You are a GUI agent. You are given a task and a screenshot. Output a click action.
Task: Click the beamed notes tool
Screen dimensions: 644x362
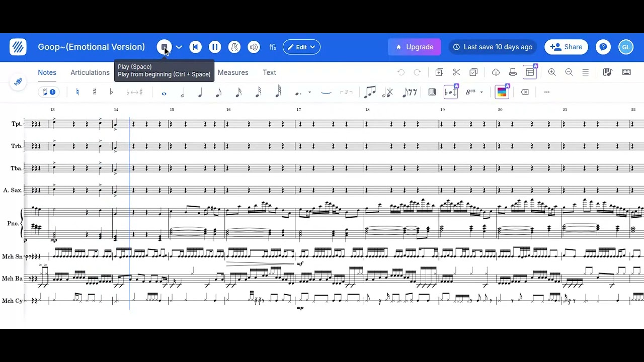tap(370, 92)
